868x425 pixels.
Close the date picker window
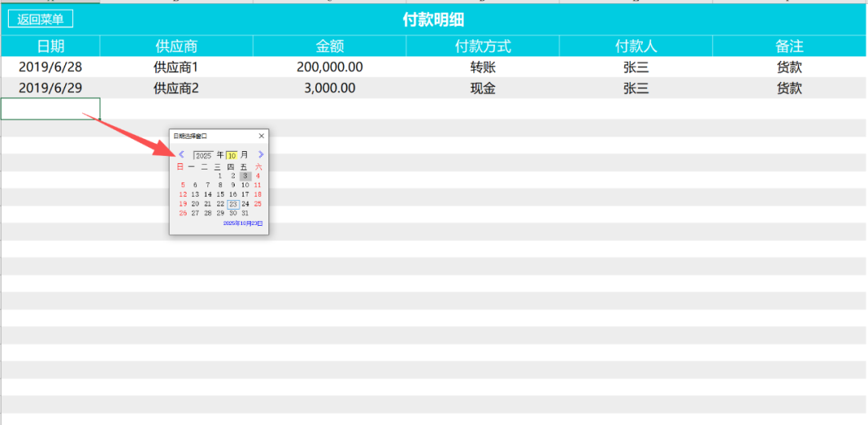[x=261, y=136]
